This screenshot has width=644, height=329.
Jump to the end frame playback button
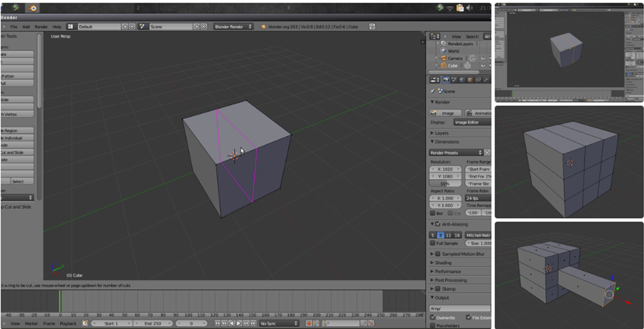click(253, 324)
